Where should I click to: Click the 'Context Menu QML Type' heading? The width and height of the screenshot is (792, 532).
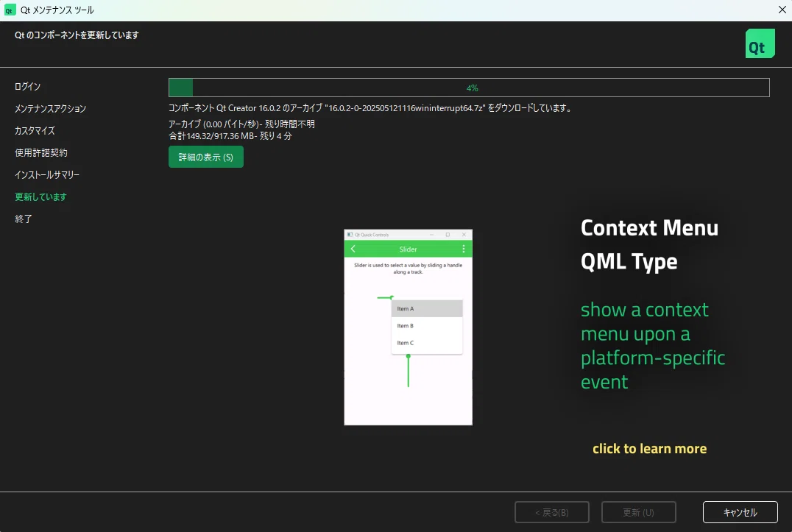tap(649, 245)
